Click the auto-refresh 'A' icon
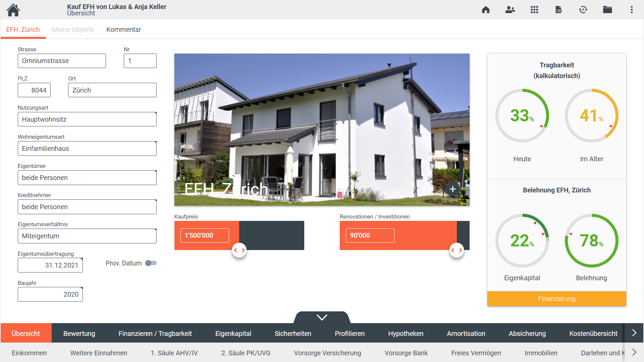Image resolution: width=644 pixels, height=362 pixels. (x=583, y=10)
